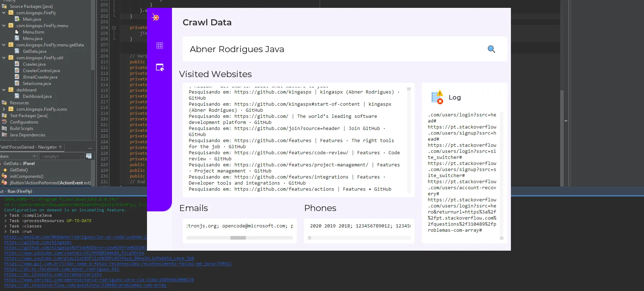This screenshot has width=644, height=291.
Task: Toggle the code fold marker at line 204
Action: pos(114,27)
